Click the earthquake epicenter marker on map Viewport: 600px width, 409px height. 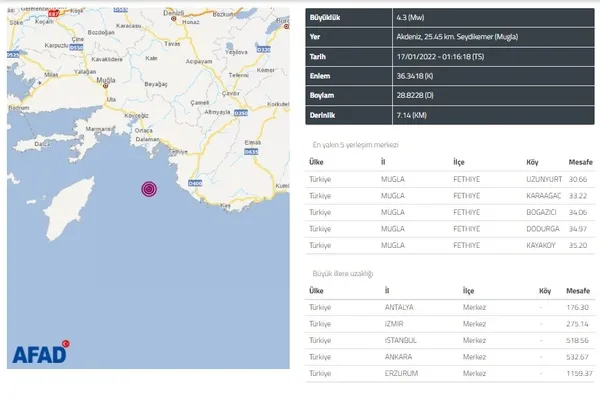point(149,189)
